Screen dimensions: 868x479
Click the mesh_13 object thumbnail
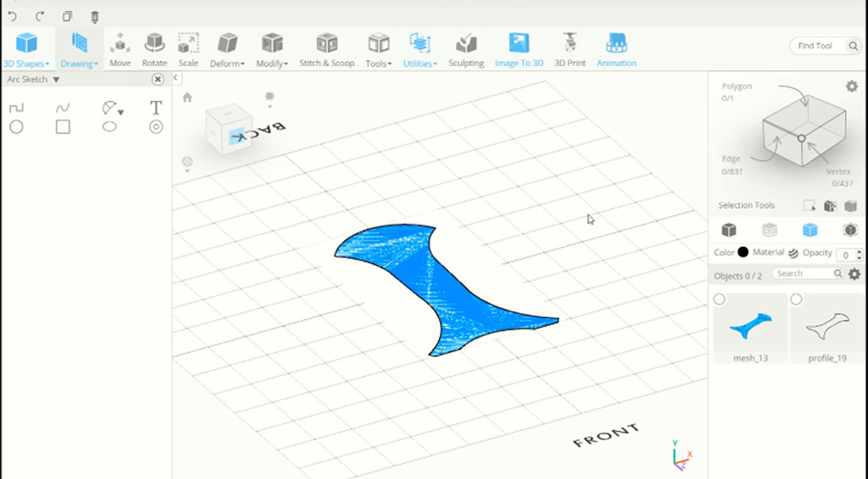tap(751, 328)
